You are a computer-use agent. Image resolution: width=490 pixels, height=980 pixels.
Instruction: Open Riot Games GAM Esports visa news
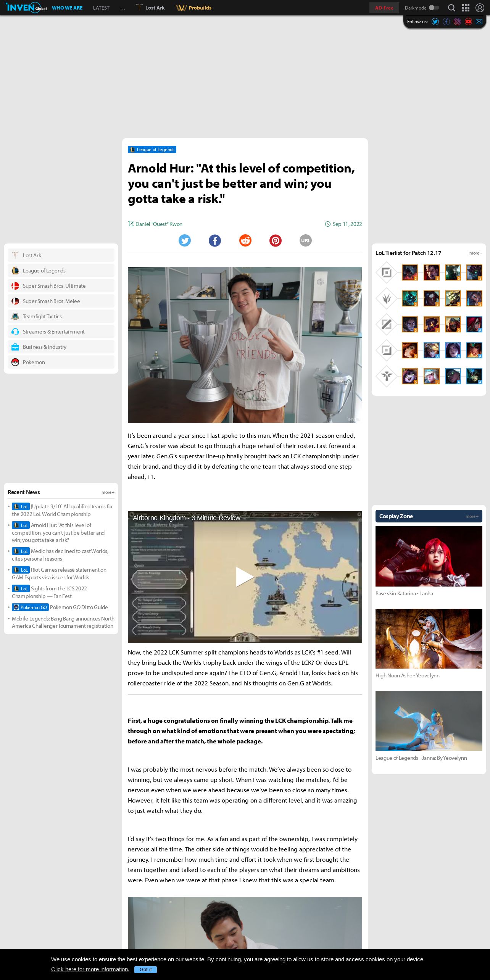pos(59,574)
